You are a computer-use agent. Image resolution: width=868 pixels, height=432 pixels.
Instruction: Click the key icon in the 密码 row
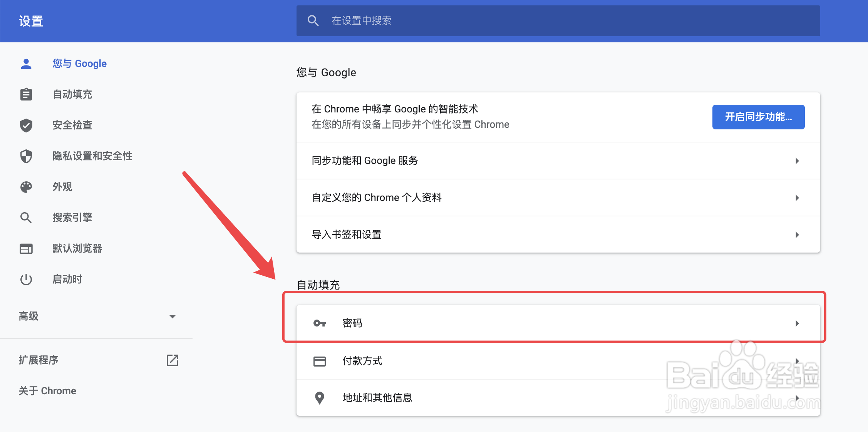320,323
